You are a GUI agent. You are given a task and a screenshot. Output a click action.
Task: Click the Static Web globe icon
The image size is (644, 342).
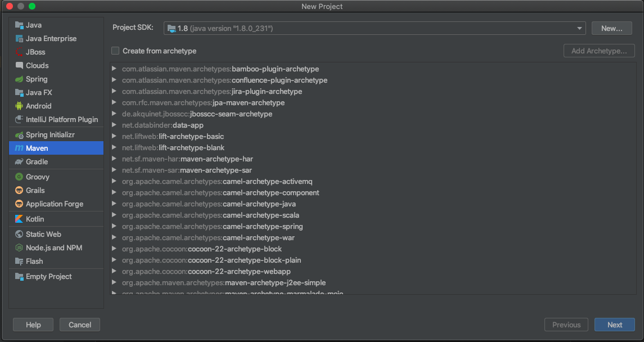[19, 235]
